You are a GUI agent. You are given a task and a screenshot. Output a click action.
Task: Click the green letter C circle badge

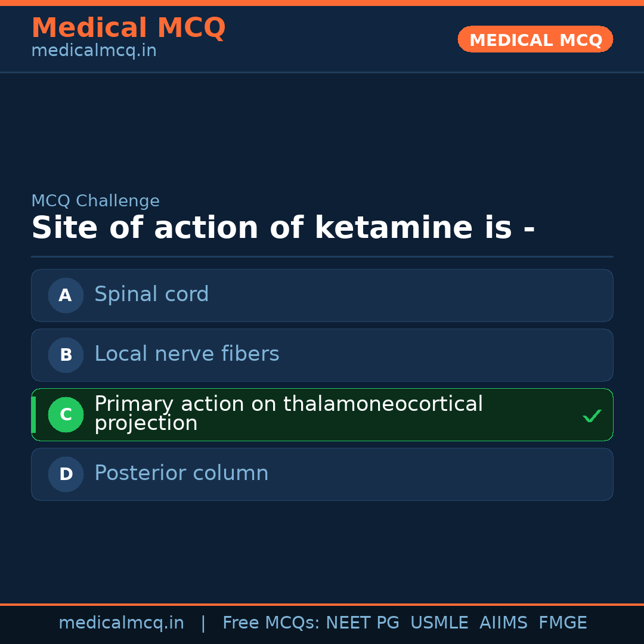pos(66,414)
